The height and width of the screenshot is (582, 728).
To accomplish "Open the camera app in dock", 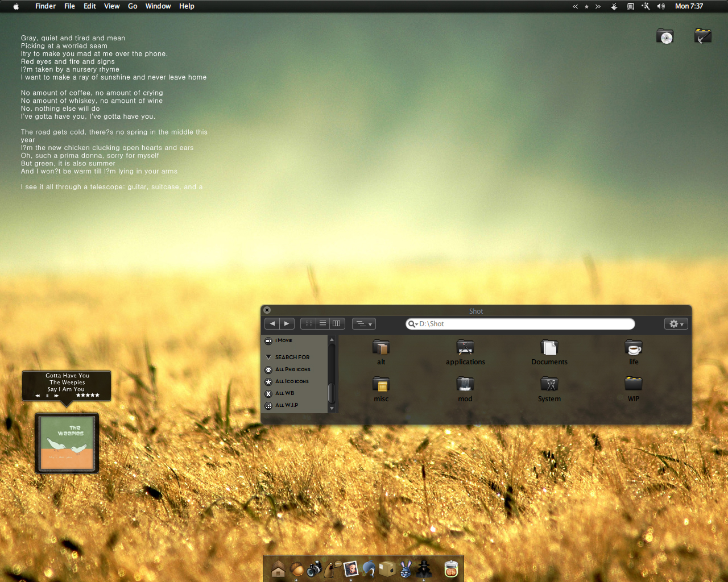I will coord(315,568).
